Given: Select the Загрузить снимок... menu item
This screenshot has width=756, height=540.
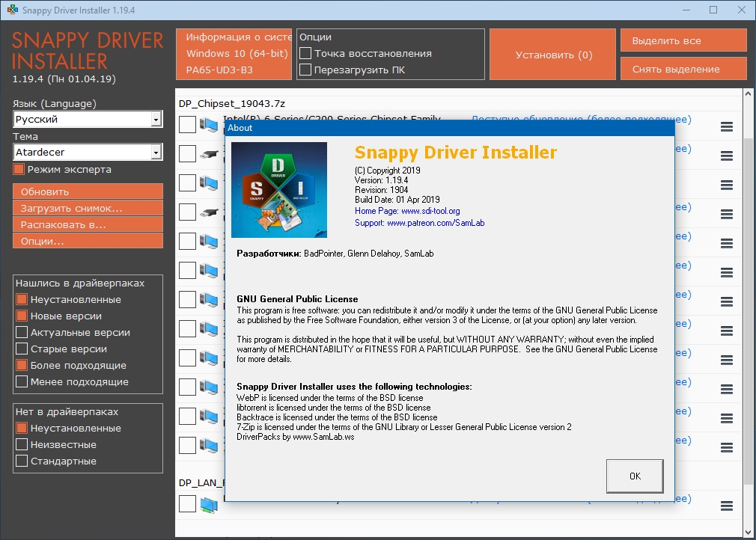Looking at the screenshot, I should click(x=88, y=208).
